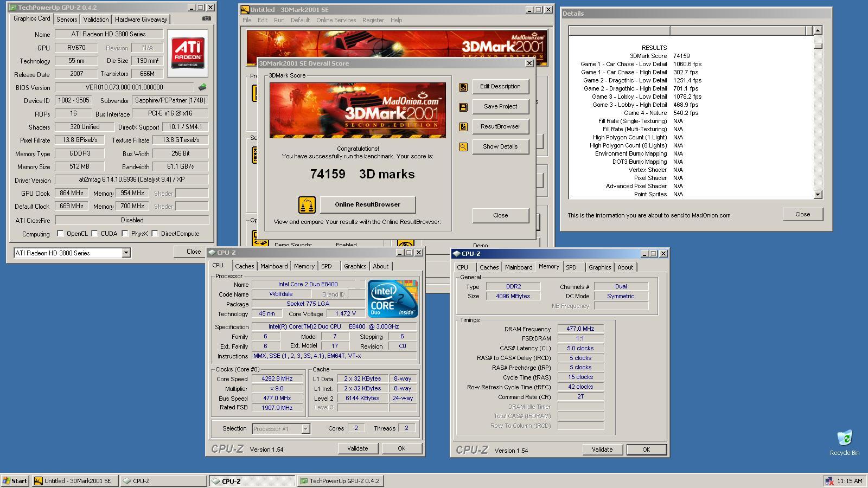This screenshot has width=868, height=488.
Task: Click the 3DMark2001 banner in score dialog
Action: point(358,110)
